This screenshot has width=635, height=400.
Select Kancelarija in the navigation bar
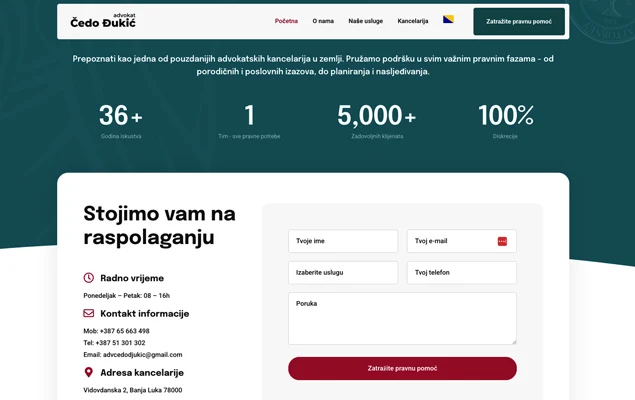click(x=412, y=21)
